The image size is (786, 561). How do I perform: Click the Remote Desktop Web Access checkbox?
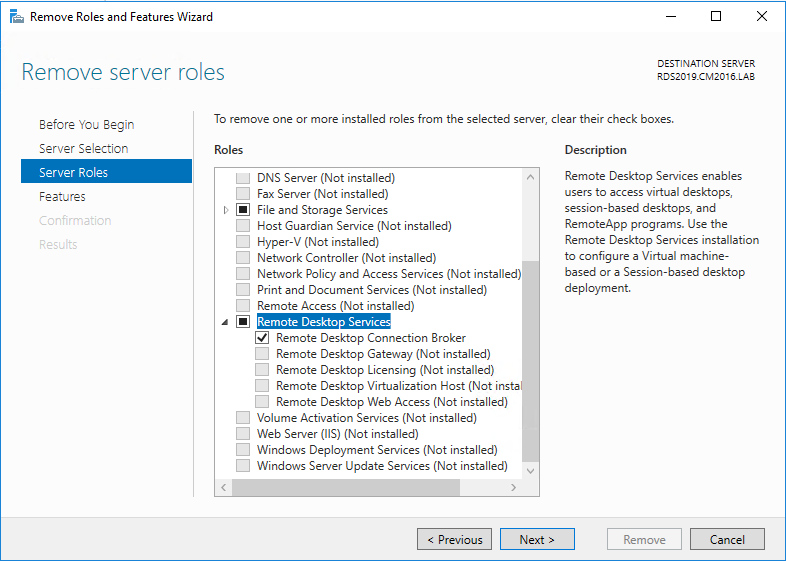(x=262, y=402)
